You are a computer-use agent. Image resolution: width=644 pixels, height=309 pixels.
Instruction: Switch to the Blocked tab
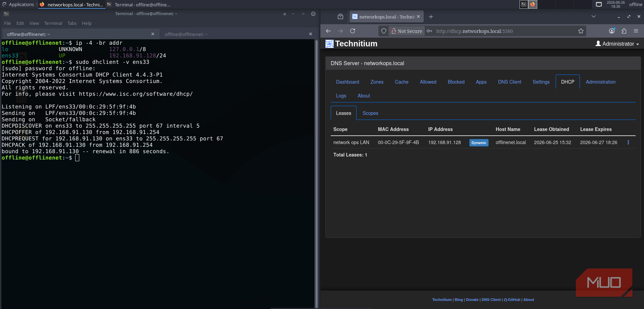[x=456, y=82]
